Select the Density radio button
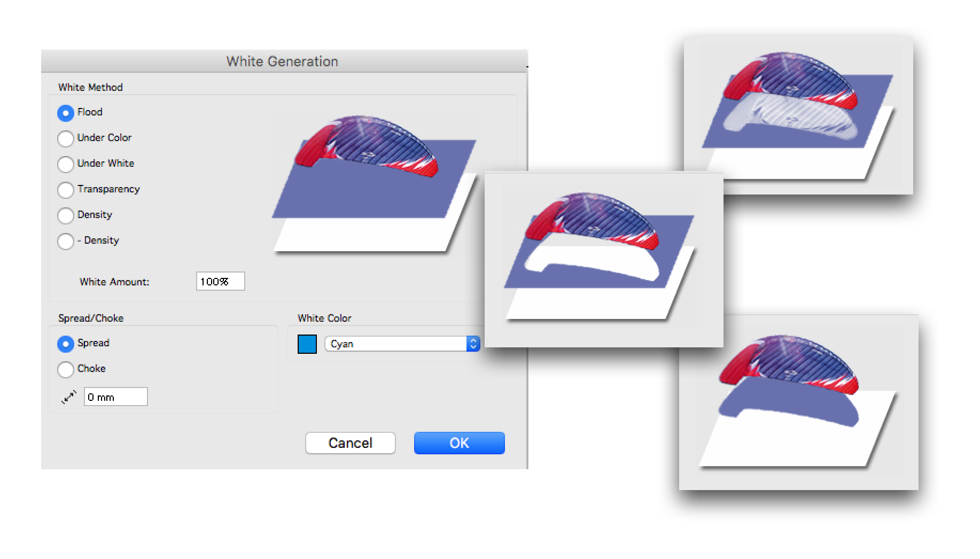This screenshot has height=559, width=980. tap(66, 215)
